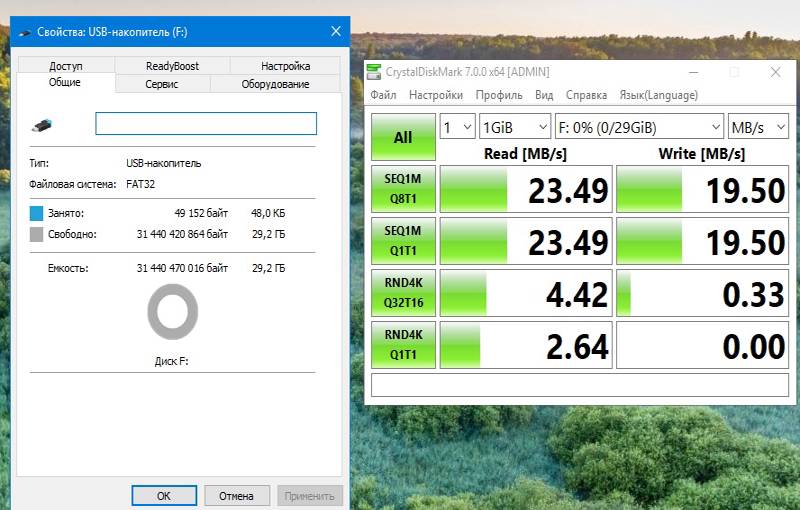The height and width of the screenshot is (510, 800).
Task: Click the drive label text field
Action: pos(206,124)
